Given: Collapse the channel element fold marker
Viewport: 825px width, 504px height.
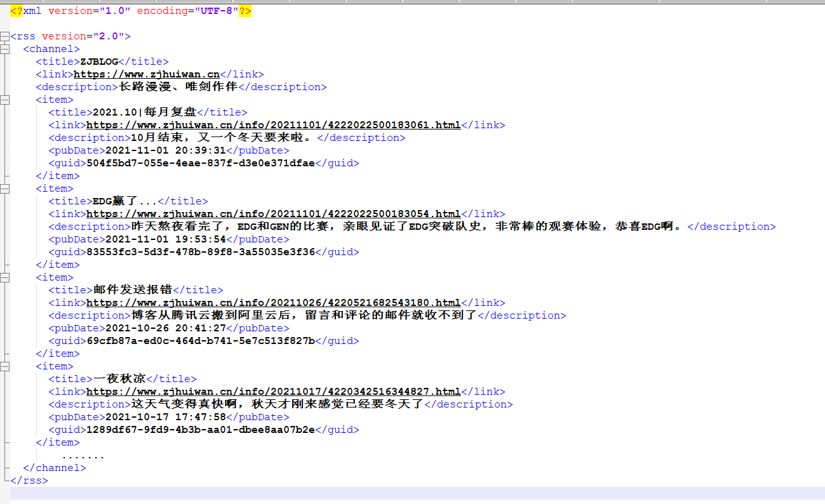Looking at the screenshot, I should pyautogui.click(x=4, y=49).
